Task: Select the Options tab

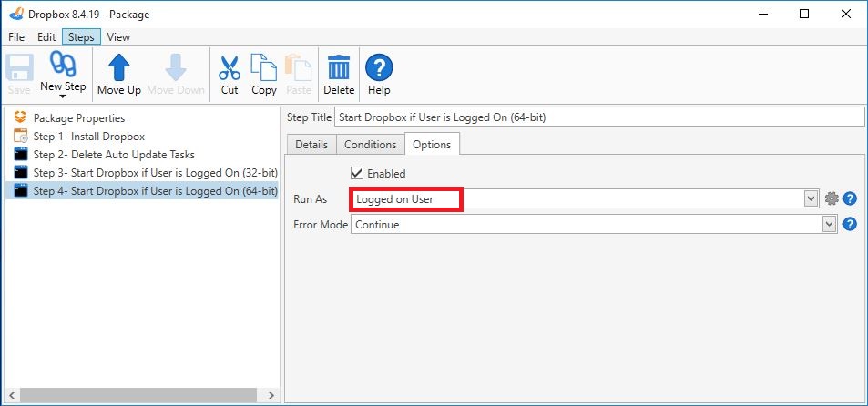Action: (x=432, y=145)
